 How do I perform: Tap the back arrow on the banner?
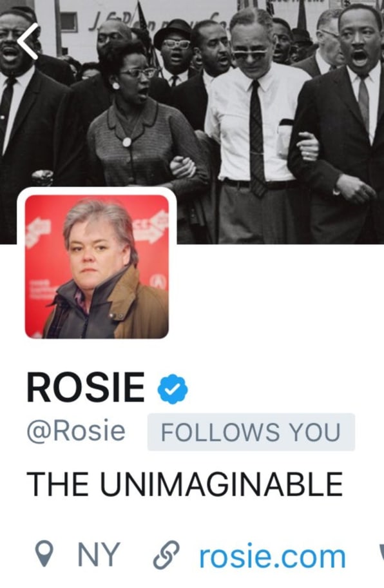tap(27, 41)
